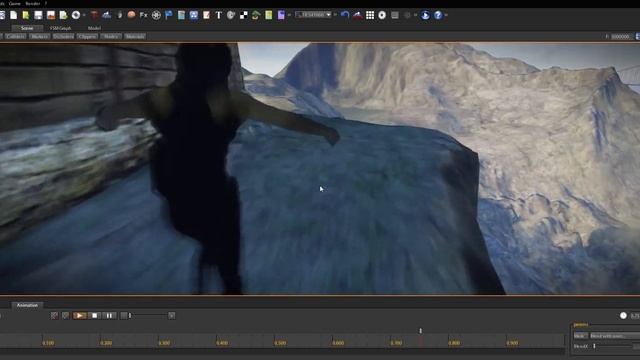Open help via blue question mark icon
The width and height of the screenshot is (640, 360).
[x=438, y=15]
